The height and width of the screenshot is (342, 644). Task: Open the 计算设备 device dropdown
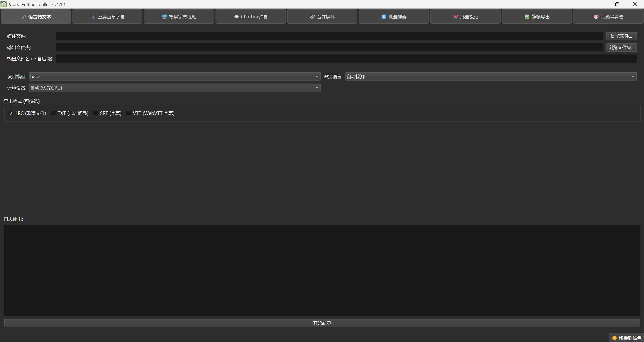[x=175, y=88]
